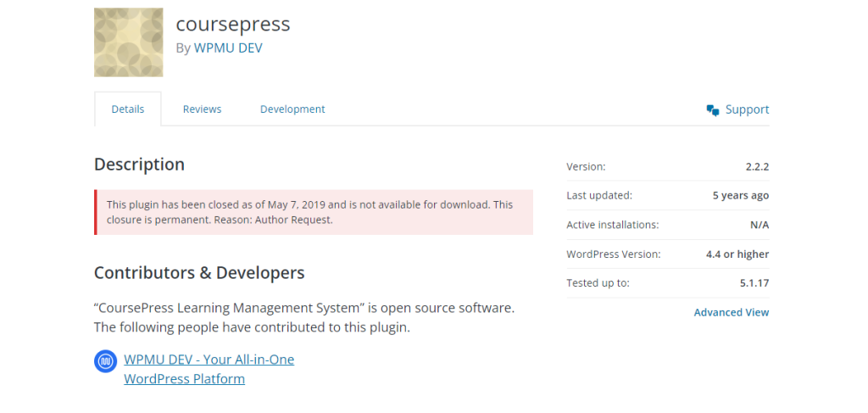This screenshot has height=413, width=868.
Task: Click the WordPress Version value 4.4 or higher
Action: pos(737,254)
